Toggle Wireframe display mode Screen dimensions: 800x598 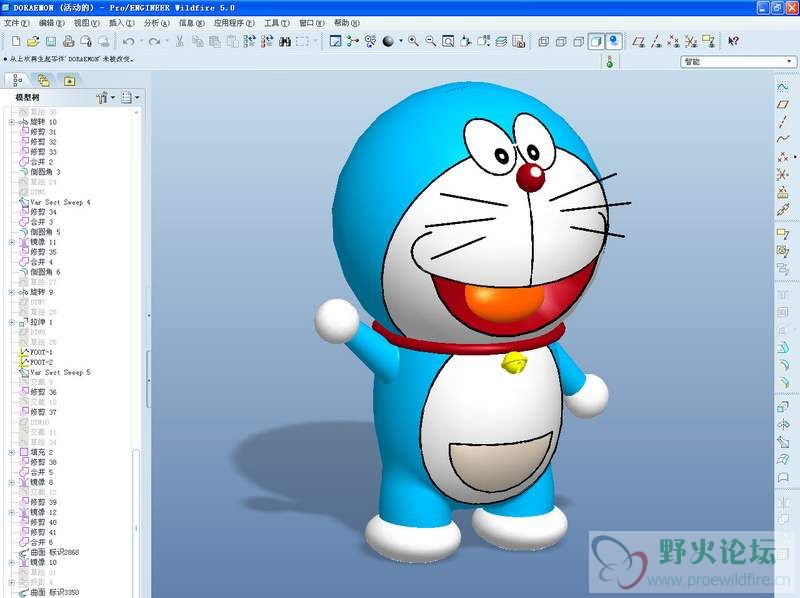[543, 41]
